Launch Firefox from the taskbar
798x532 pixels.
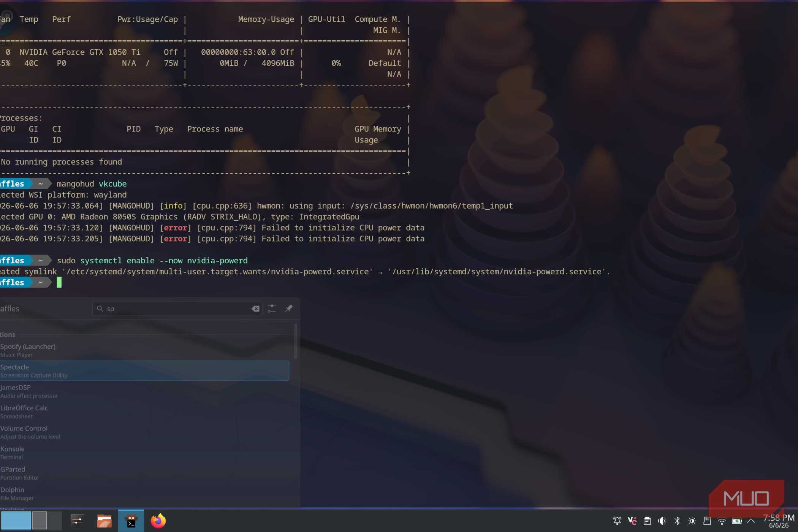coord(158,521)
